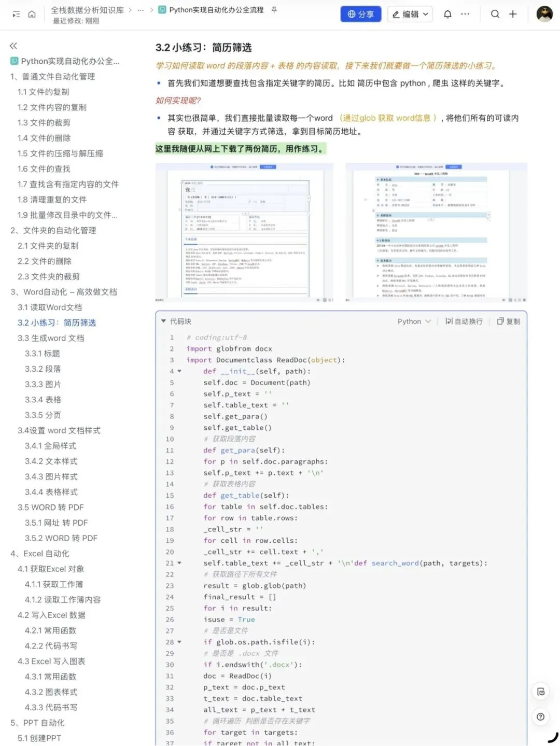Open the Edit mode dropdown
The height and width of the screenshot is (746, 560).
(410, 14)
